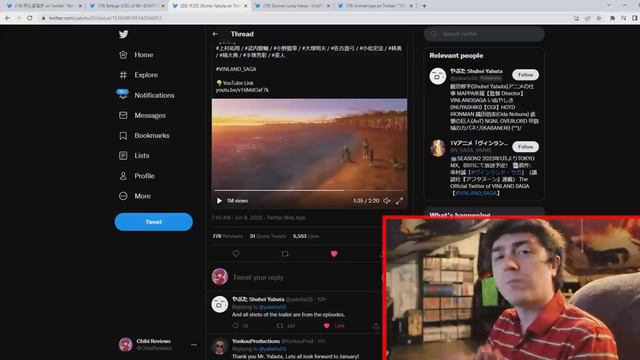Toggle like on Yabuta's reply tweet
The height and width of the screenshot is (360, 640).
pyautogui.click(x=327, y=326)
